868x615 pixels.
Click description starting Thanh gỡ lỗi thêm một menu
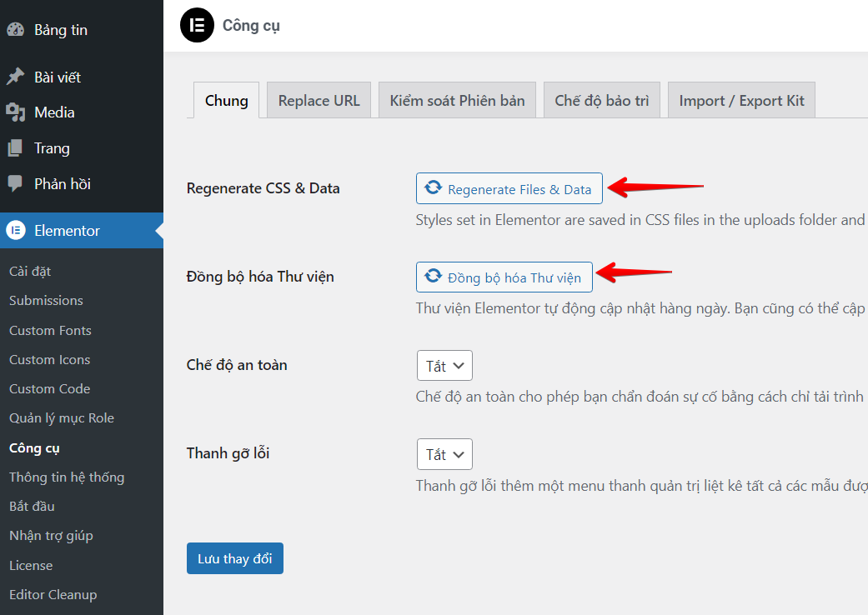click(x=641, y=486)
